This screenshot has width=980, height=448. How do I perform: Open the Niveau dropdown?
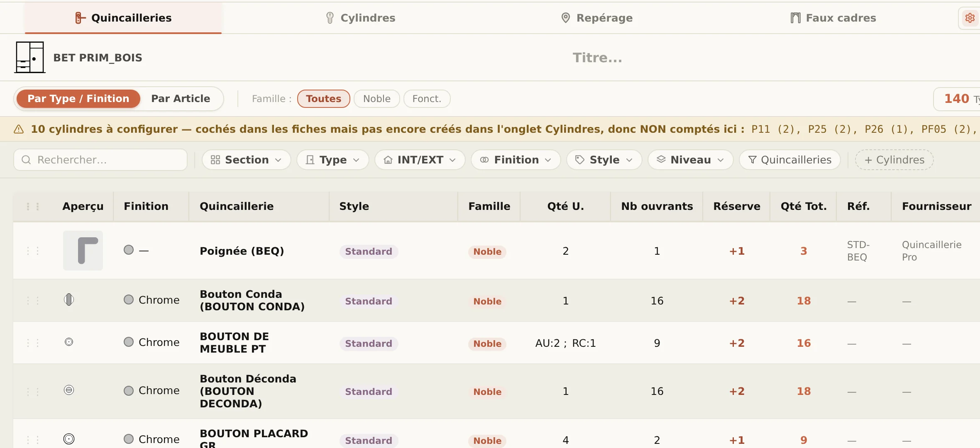click(691, 160)
